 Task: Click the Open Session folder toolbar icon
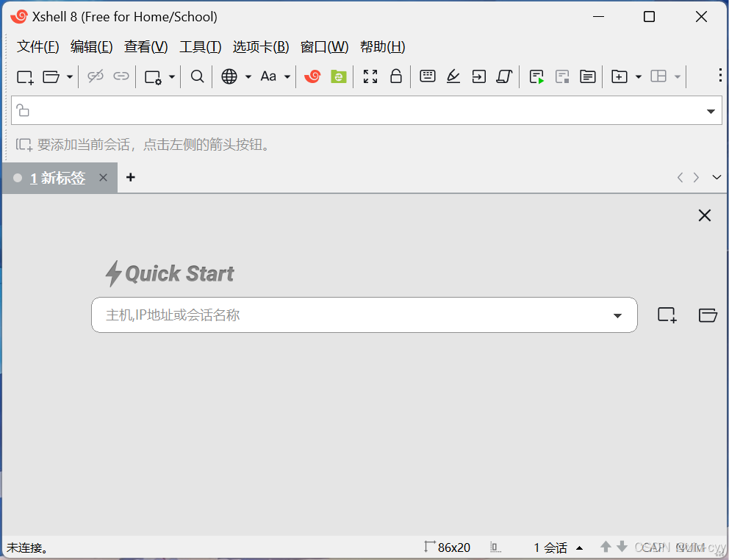(x=51, y=76)
